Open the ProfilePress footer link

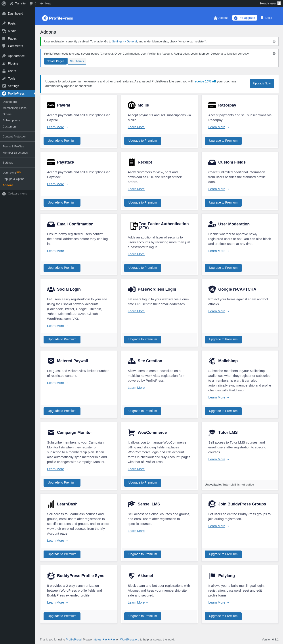tap(73, 640)
